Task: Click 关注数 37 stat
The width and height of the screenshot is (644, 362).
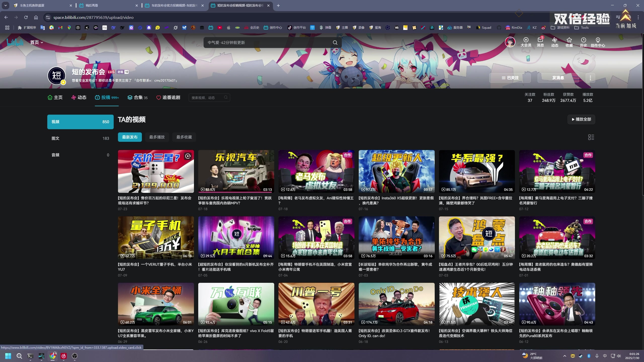Action: click(530, 98)
